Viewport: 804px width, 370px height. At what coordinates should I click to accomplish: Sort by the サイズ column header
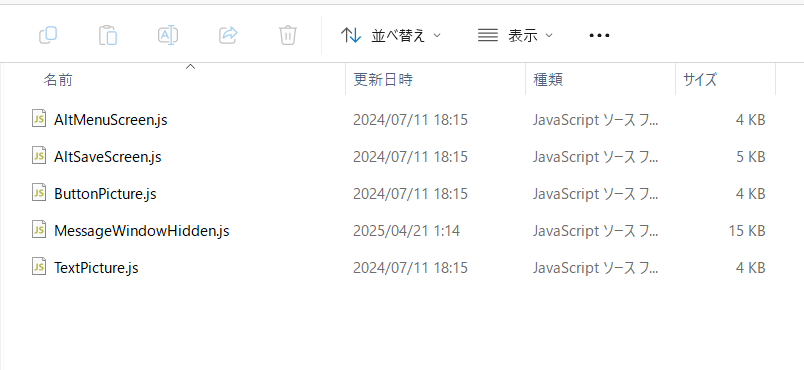click(700, 79)
